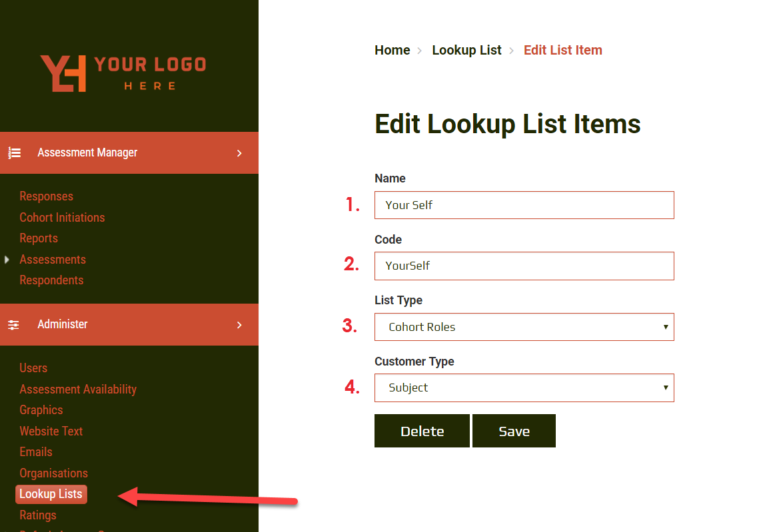769x532 pixels.
Task: Click the Edit List Item breadcrumb
Action: (x=562, y=50)
